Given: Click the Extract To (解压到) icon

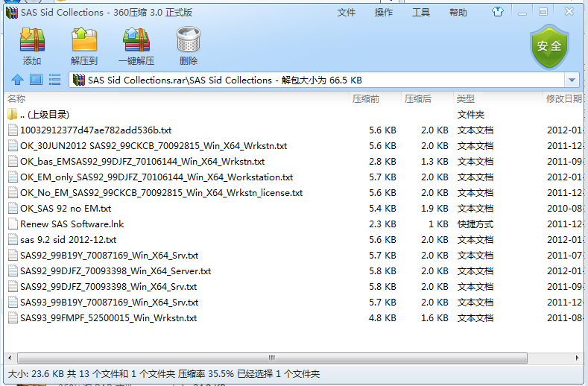Looking at the screenshot, I should 84,39.
